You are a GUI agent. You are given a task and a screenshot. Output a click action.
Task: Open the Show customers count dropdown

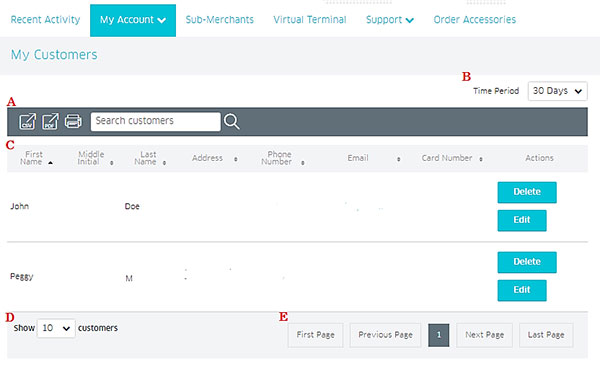tap(56, 328)
